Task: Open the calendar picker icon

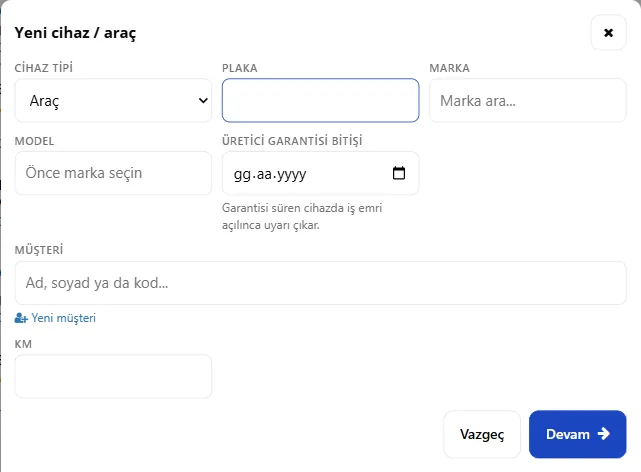Action: (399, 173)
